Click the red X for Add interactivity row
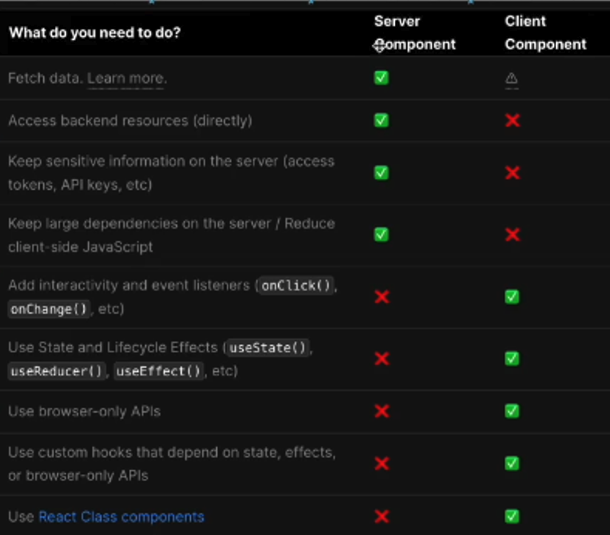Screen dimensions: 610x535 [381, 297]
